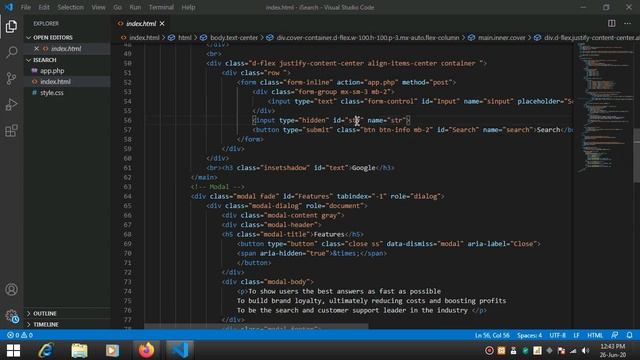Image resolution: width=640 pixels, height=360 pixels.
Task: Open the Run menu
Action: pyautogui.click(x=135, y=7)
